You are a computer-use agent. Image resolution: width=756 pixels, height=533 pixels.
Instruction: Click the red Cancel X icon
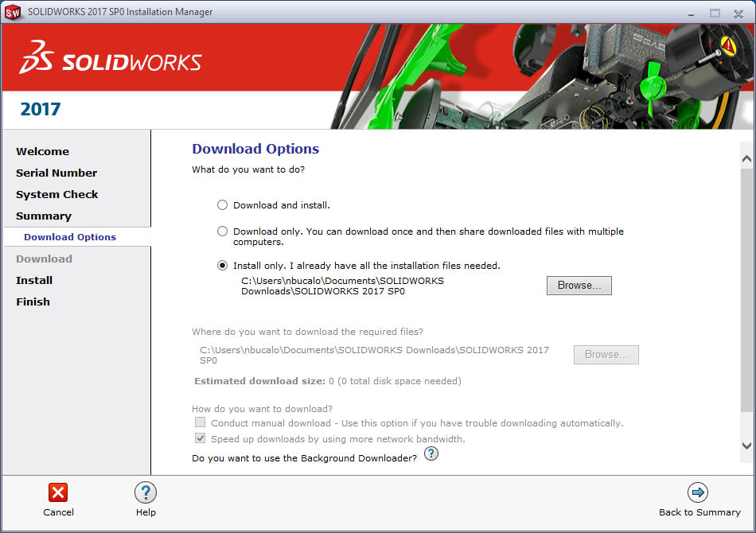click(x=58, y=492)
